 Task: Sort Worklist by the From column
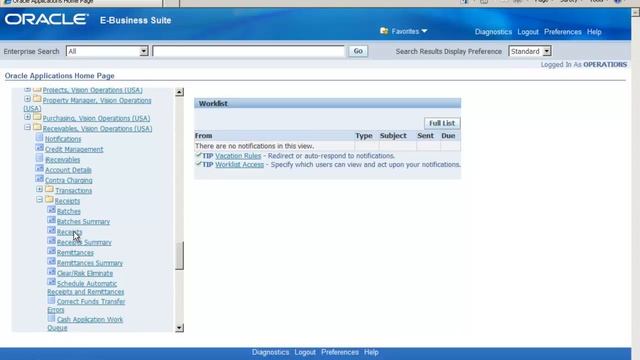pyautogui.click(x=203, y=136)
